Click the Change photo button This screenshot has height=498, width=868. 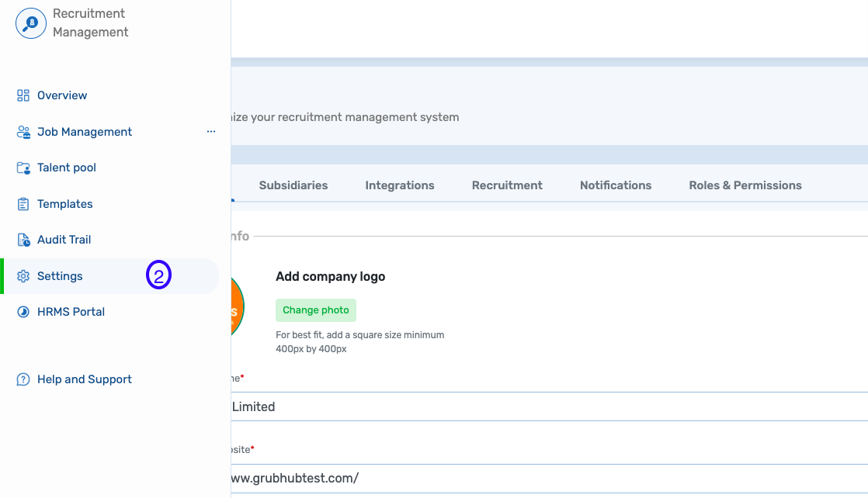click(315, 310)
